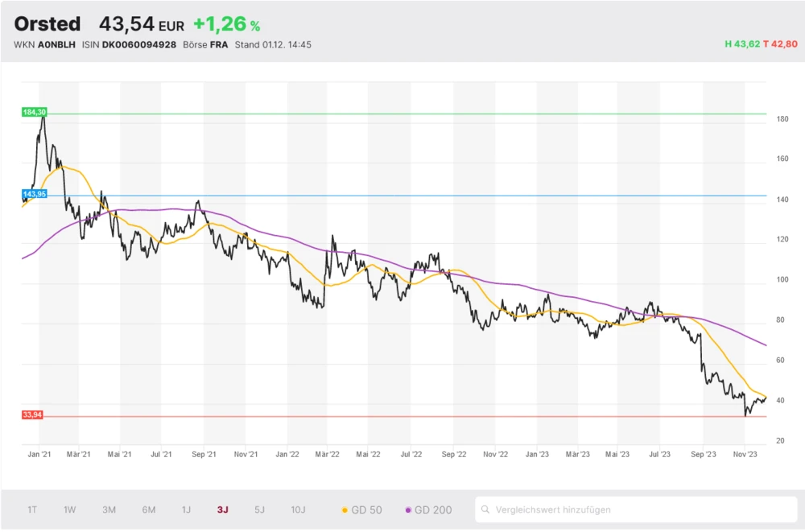The height and width of the screenshot is (532, 805).
Task: Click into the Vergleichswert hinzufügen field
Action: (636, 509)
